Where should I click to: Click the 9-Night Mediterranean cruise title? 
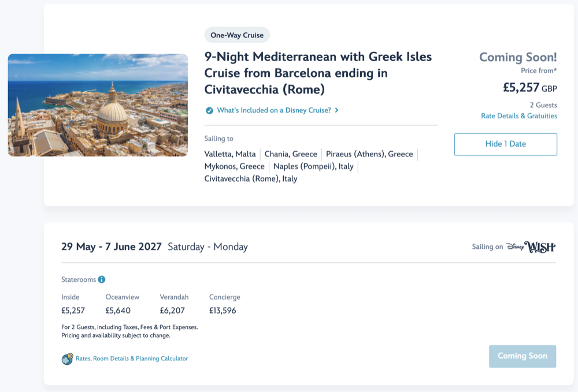(318, 73)
